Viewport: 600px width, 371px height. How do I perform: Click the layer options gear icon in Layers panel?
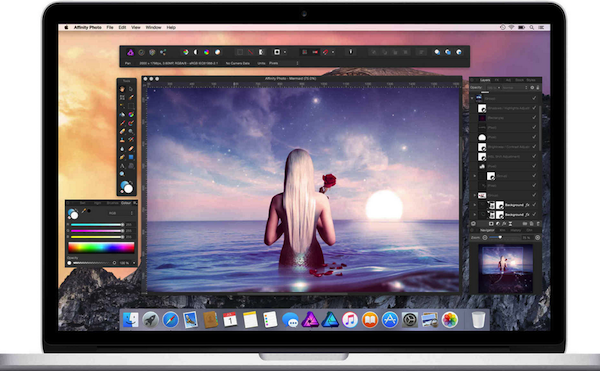coord(532,88)
